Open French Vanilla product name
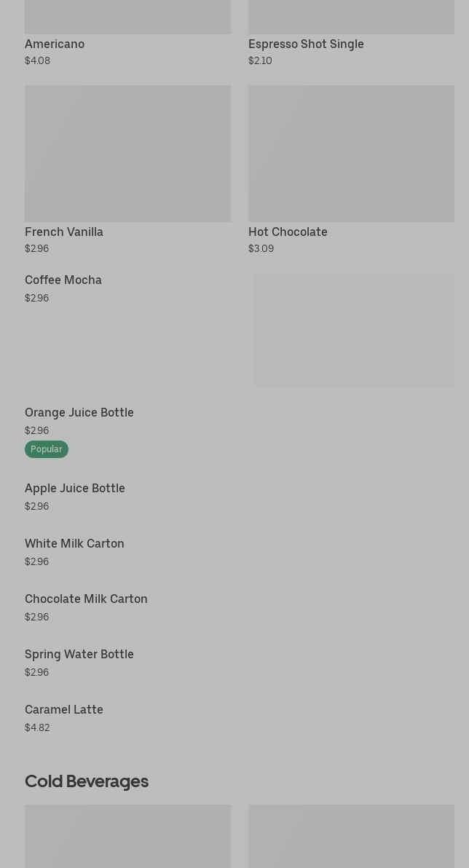 (x=64, y=232)
